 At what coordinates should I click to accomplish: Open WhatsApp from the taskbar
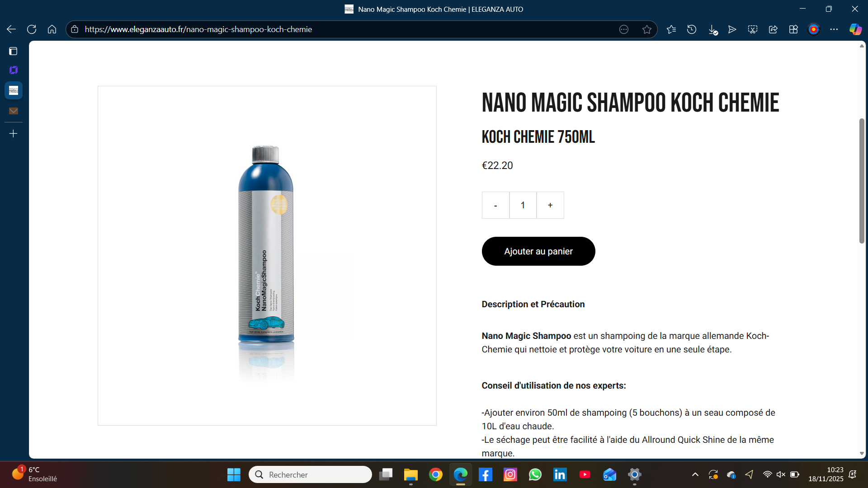(535, 474)
